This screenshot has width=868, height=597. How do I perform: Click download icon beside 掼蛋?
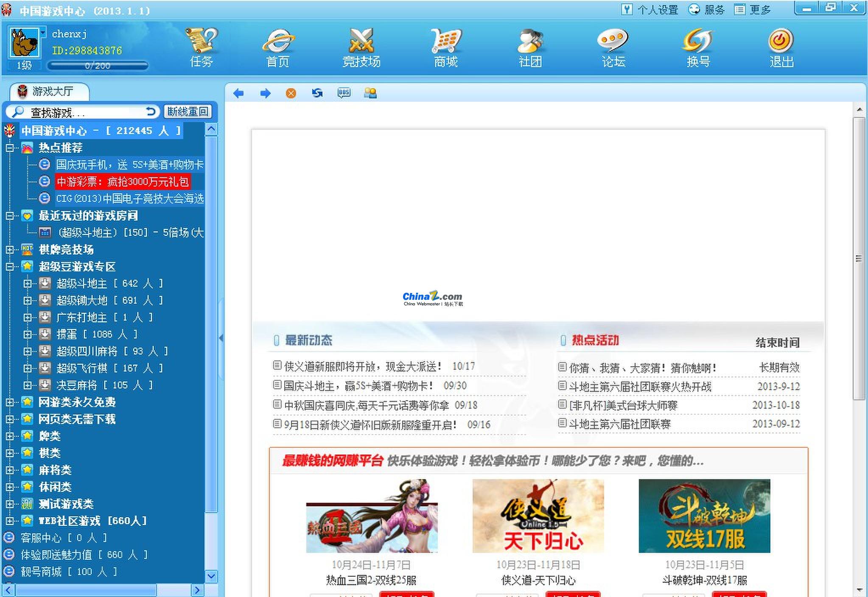(45, 334)
